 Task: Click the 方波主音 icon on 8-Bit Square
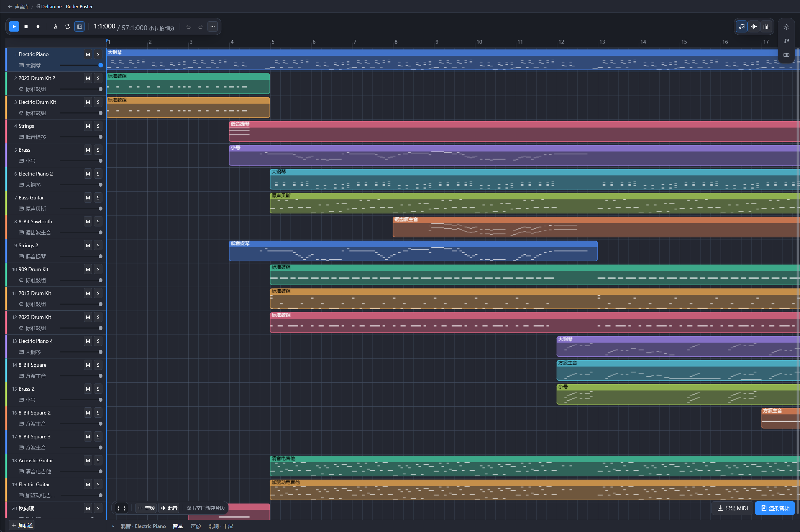point(21,376)
